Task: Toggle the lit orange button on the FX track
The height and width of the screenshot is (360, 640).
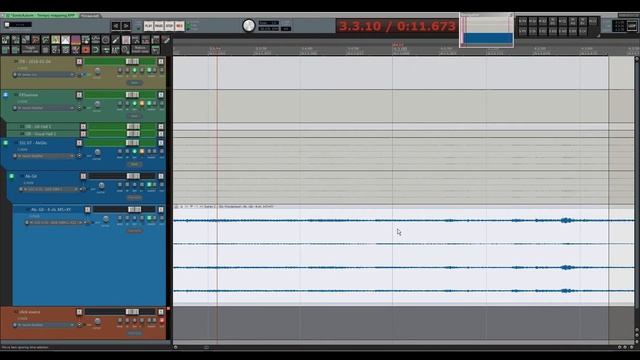Action: coord(142,104)
